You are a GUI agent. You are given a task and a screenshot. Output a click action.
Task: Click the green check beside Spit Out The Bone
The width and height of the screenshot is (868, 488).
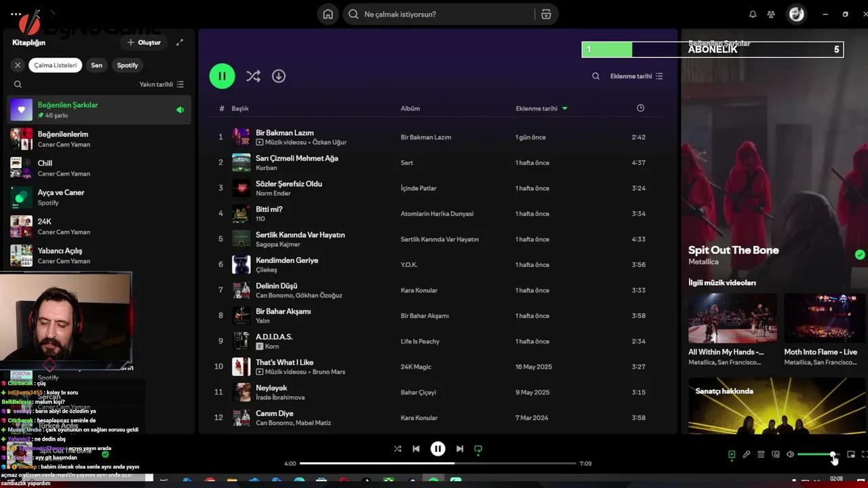click(x=860, y=255)
